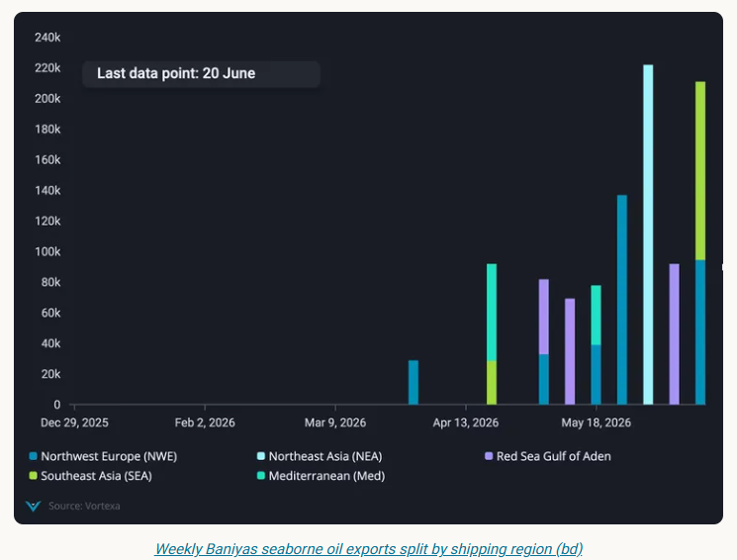Click the Feb 2, 2026 axis label

click(x=205, y=422)
